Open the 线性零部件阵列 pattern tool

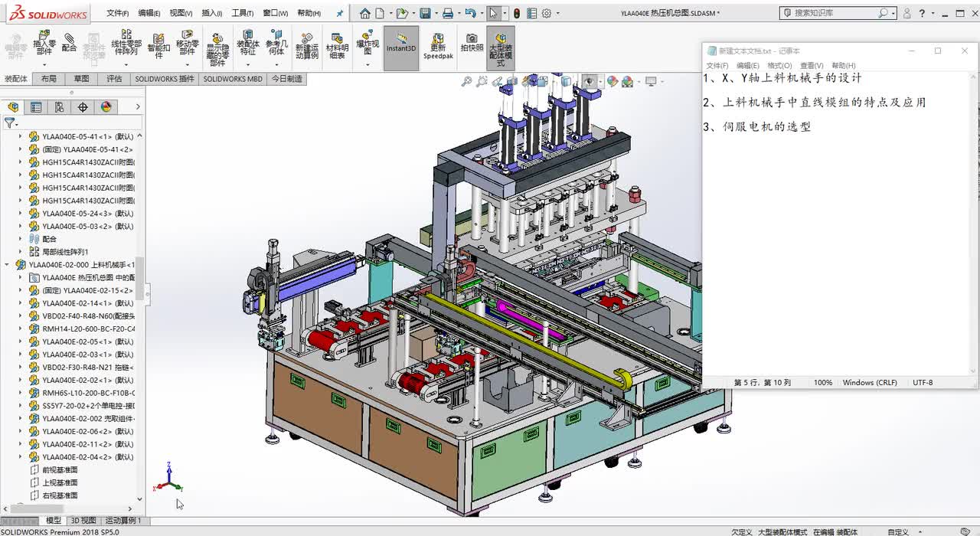[126, 43]
